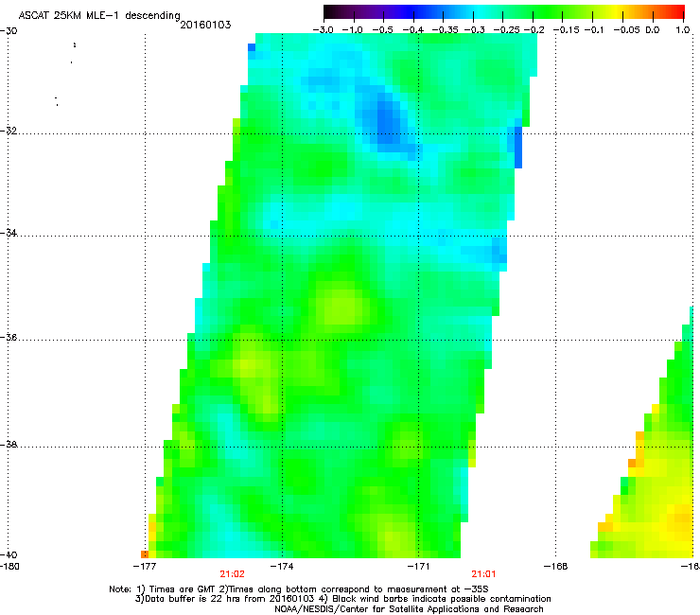Image resolution: width=700 pixels, height=615 pixels.
Task: Click the latitude label -34
Action: (9, 233)
